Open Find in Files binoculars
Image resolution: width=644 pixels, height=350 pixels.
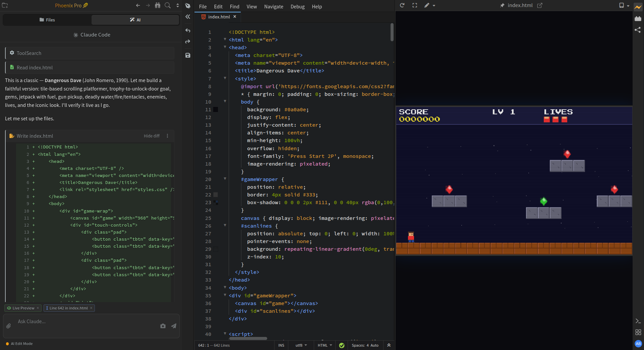pyautogui.click(x=158, y=5)
